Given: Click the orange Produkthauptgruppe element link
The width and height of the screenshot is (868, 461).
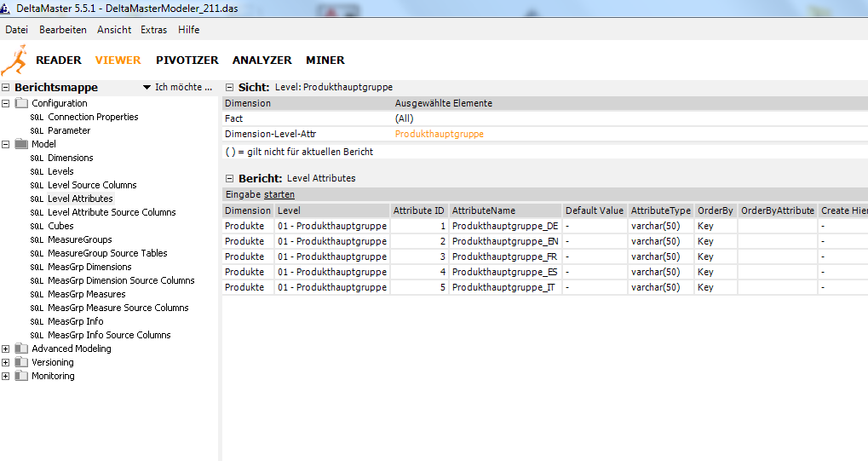Looking at the screenshot, I should click(x=439, y=134).
